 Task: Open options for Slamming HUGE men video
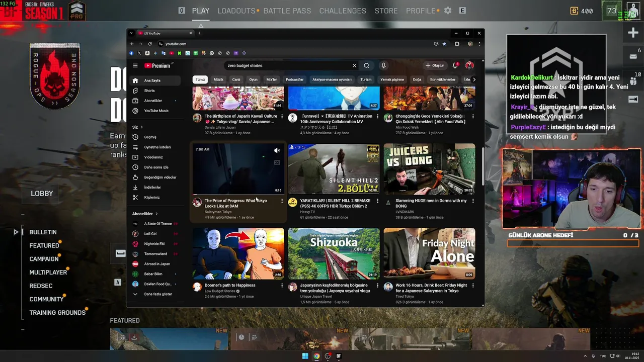point(473,201)
